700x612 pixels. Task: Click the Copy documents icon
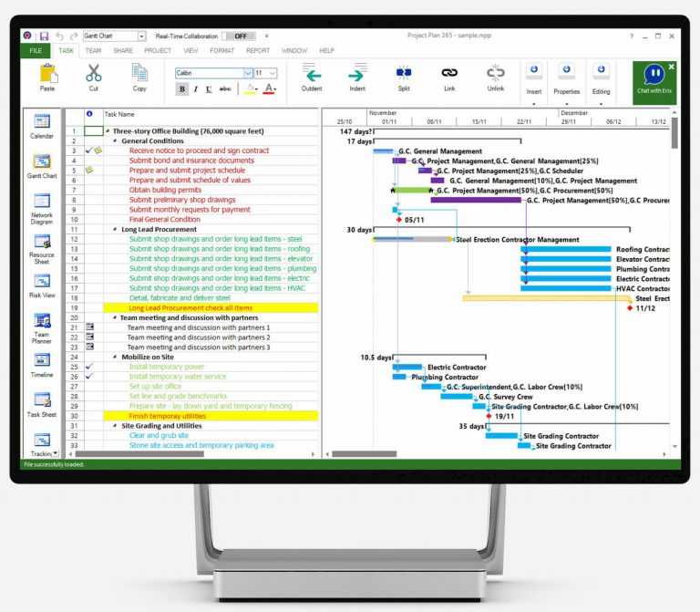tap(139, 73)
